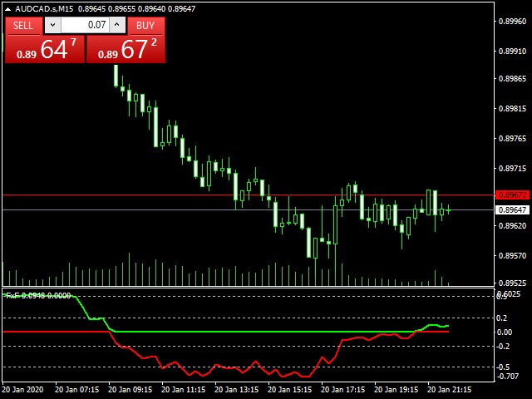The height and width of the screenshot is (399, 532).
Task: Click the SELL button
Action: tap(23, 25)
